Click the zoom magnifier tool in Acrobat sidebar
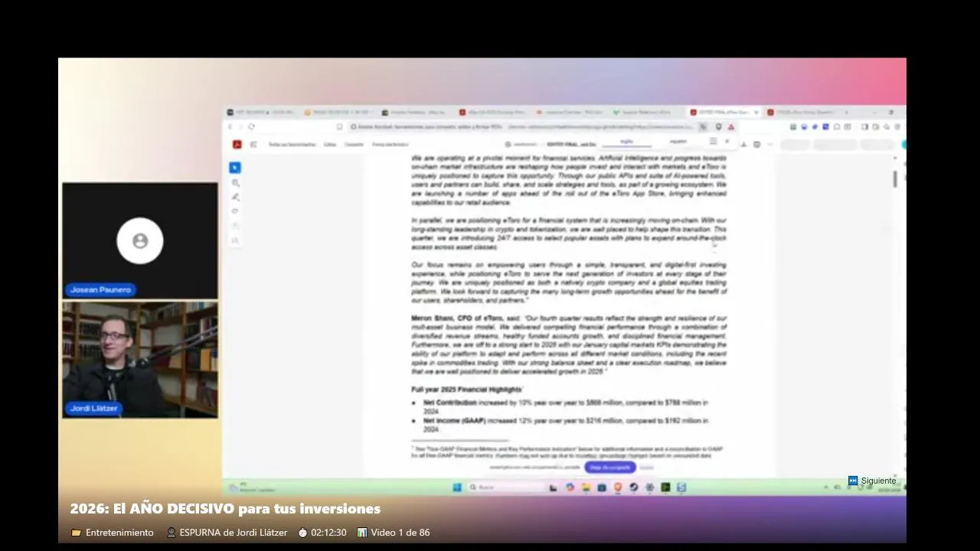 pyautogui.click(x=235, y=183)
